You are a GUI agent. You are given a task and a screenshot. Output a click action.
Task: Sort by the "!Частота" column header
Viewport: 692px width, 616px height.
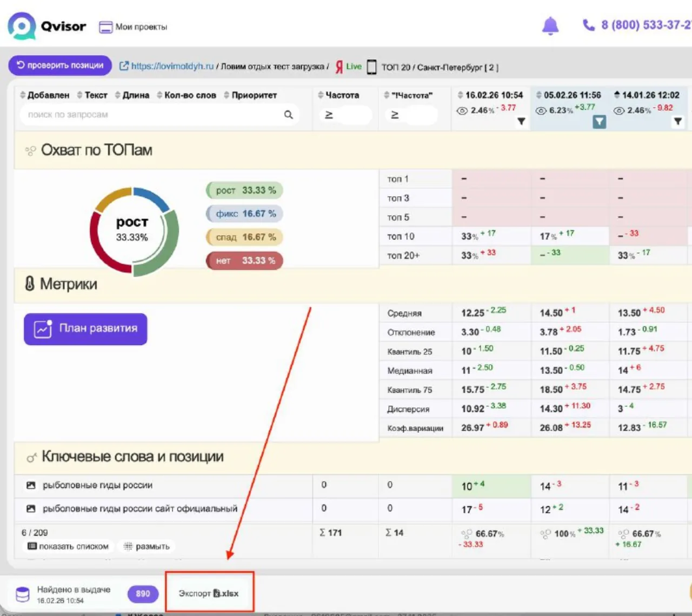coord(408,95)
